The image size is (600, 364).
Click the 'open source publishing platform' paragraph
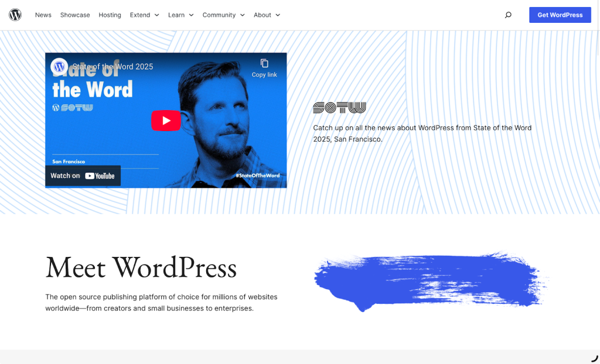[162, 303]
